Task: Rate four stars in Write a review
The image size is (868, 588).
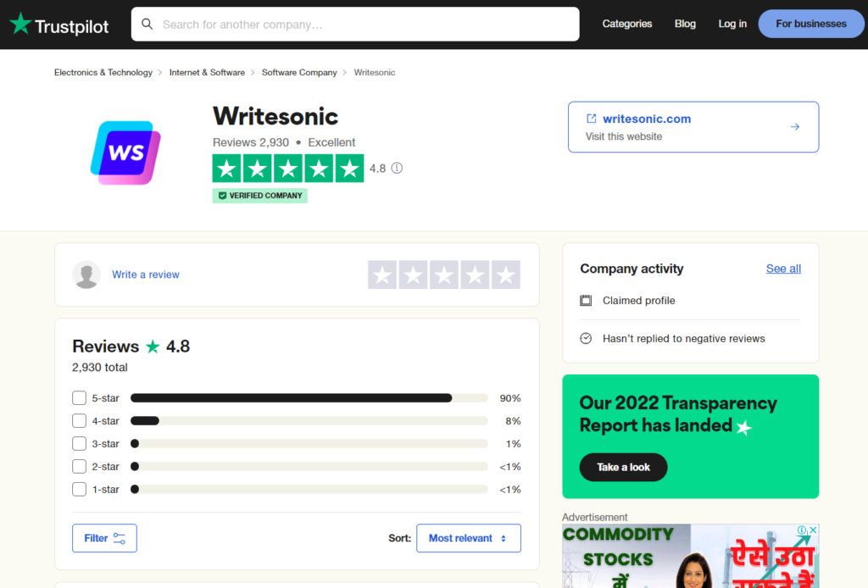Action: [475, 275]
